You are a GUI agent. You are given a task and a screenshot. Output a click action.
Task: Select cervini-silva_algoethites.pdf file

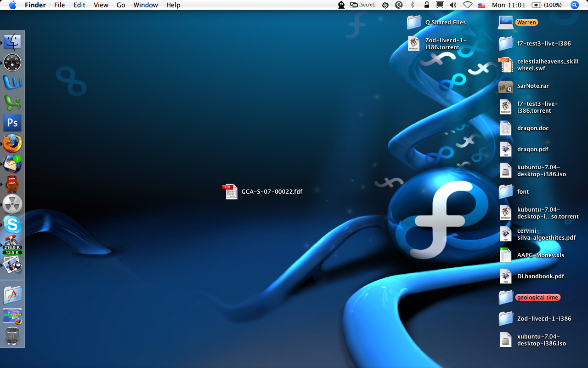[537, 234]
